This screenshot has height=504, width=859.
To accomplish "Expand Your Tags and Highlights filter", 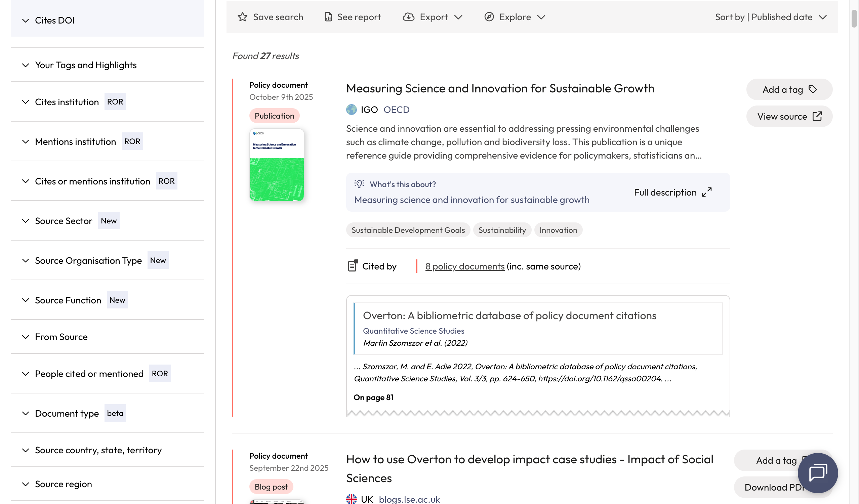I will [108, 65].
